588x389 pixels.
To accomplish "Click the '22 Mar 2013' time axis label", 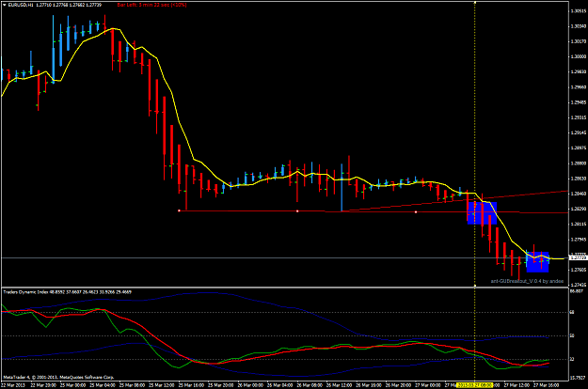I will tap(13, 385).
